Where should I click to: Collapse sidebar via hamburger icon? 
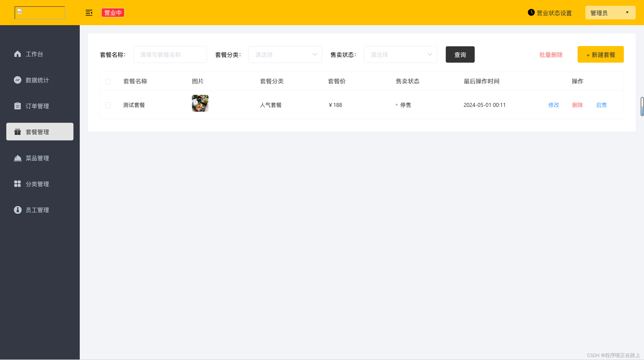coord(89,13)
